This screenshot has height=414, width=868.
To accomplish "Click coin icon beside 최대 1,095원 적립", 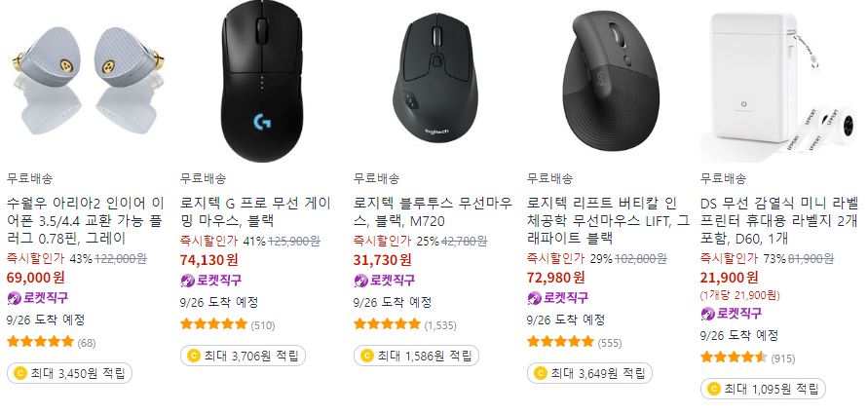I will tap(713, 389).
